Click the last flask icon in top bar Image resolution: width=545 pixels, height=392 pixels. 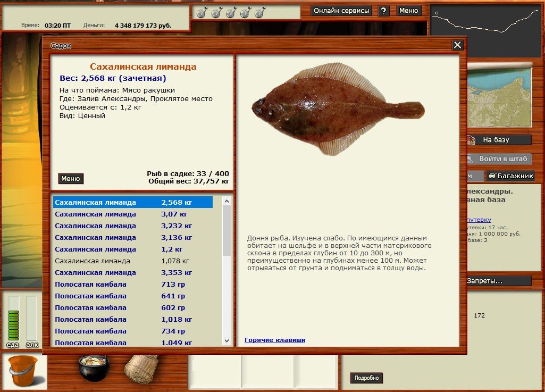point(259,13)
